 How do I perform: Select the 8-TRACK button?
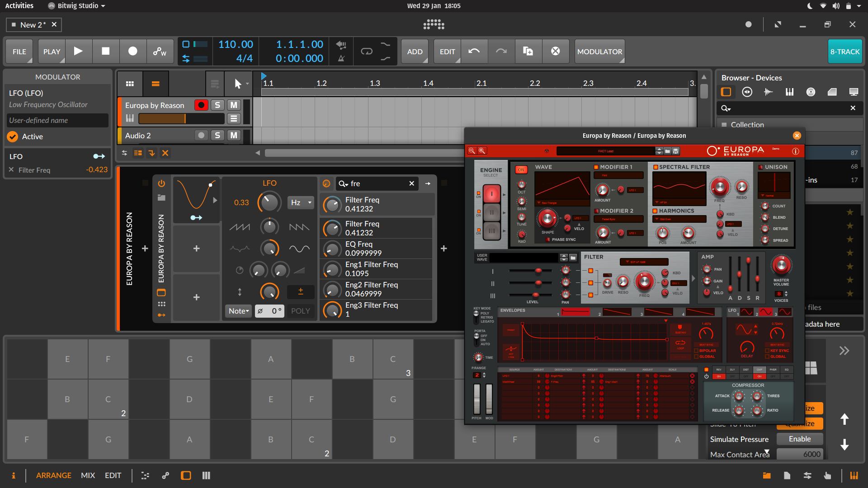pyautogui.click(x=844, y=52)
